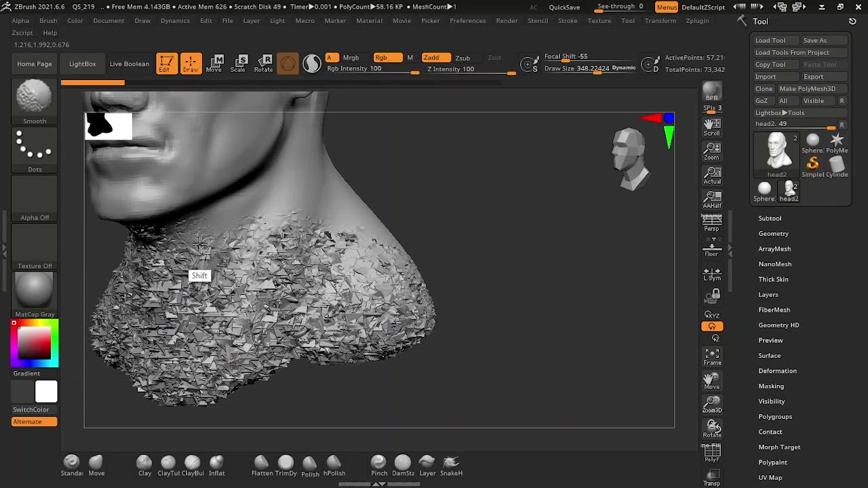The width and height of the screenshot is (868, 488).
Task: Click the Load Tool button
Action: pos(776,40)
